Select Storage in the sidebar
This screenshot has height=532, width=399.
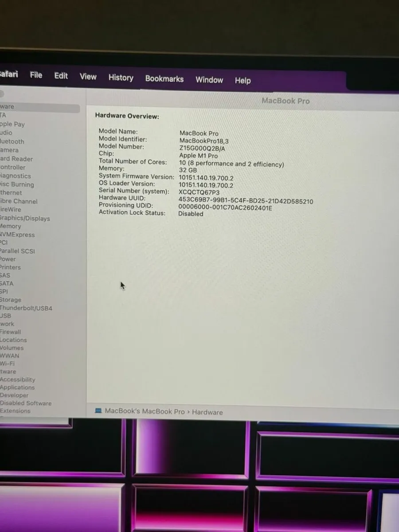click(x=11, y=300)
